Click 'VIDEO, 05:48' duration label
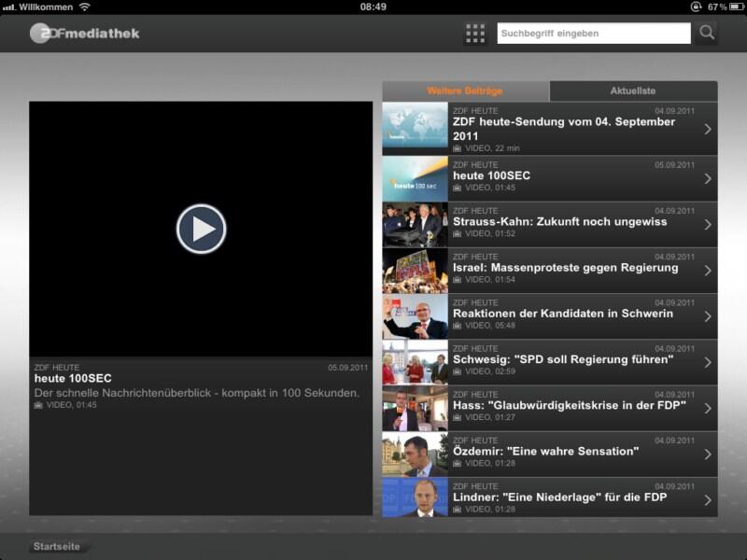 (490, 326)
